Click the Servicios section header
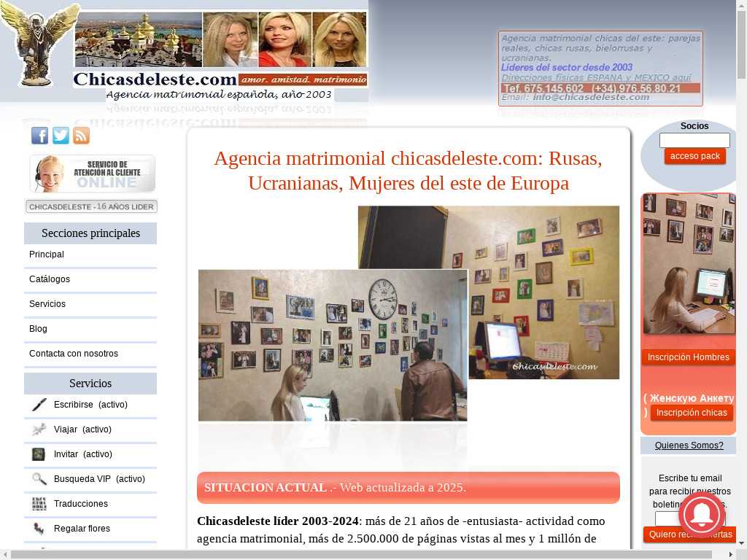 (x=90, y=384)
